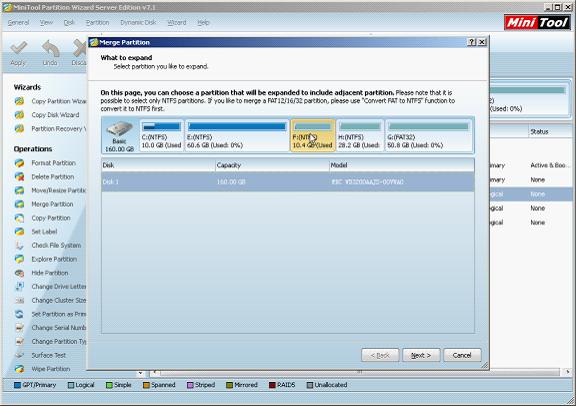Run the Check File System icon
Image resolution: width=576 pixels, height=406 pixels.
coord(19,245)
